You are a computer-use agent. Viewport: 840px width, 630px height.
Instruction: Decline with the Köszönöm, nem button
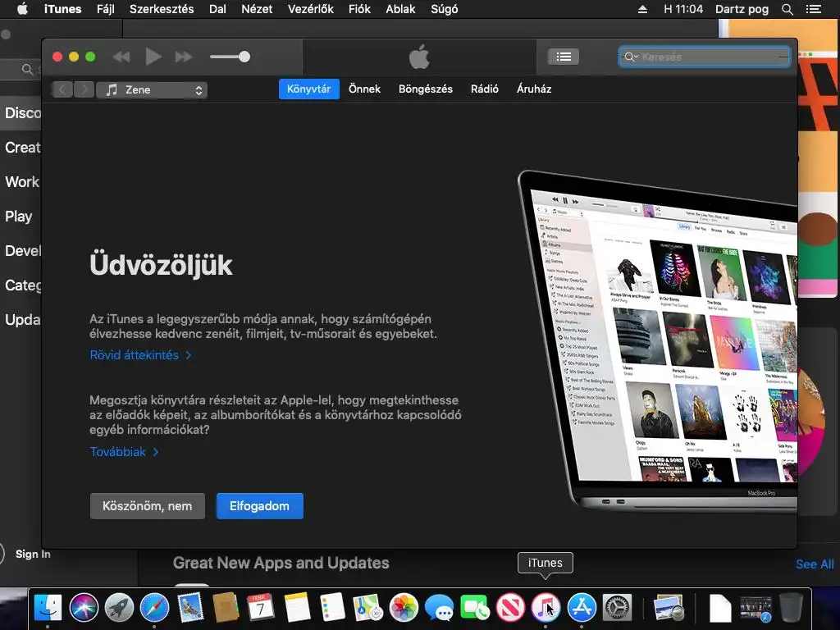(x=148, y=506)
